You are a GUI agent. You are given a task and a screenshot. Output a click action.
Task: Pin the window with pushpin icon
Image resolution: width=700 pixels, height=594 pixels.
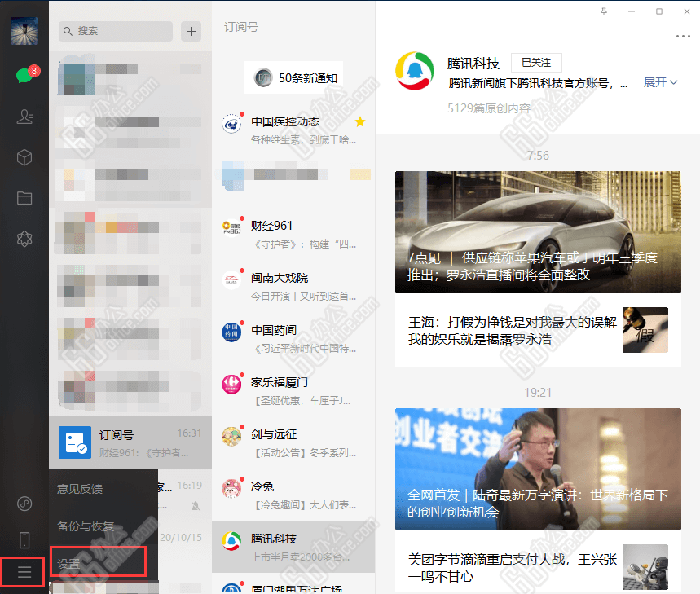(604, 11)
